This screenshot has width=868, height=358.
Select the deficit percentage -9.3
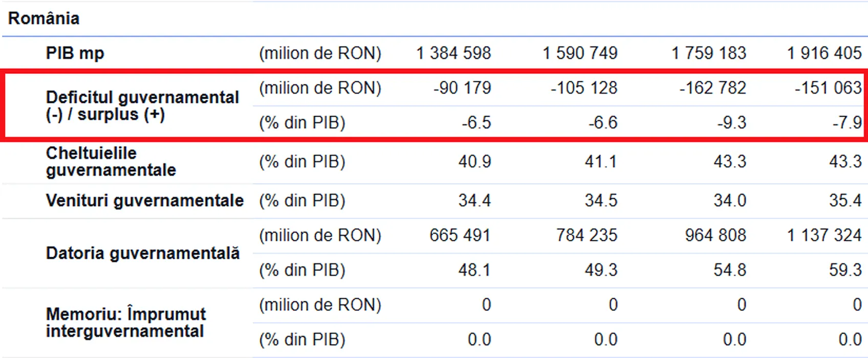[x=731, y=123]
